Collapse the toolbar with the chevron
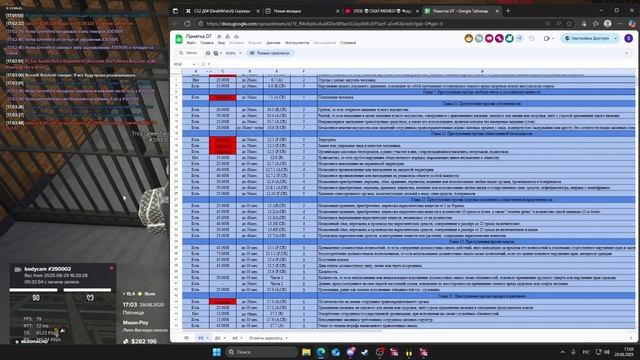Screen dimensions: 640x360 [x=626, y=53]
